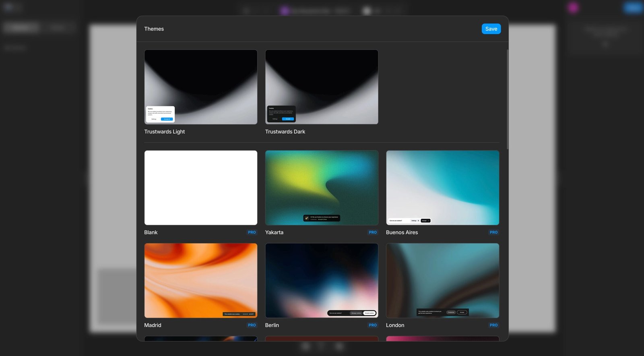Viewport: 644px width, 356px height.
Task: Click the PRO badge beside Buenos Aires
Action: tap(493, 232)
